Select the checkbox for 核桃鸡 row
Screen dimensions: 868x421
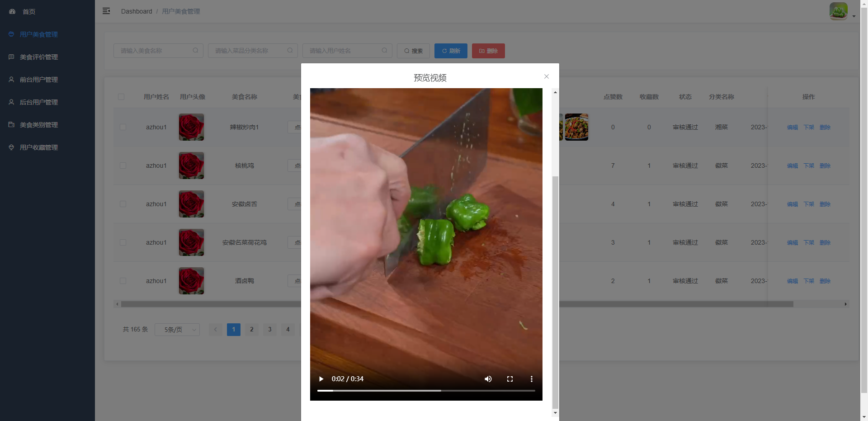point(123,166)
